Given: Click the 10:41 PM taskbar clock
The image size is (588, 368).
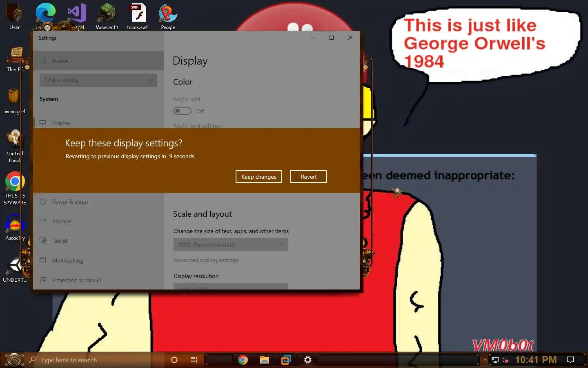Looking at the screenshot, I should tap(536, 360).
